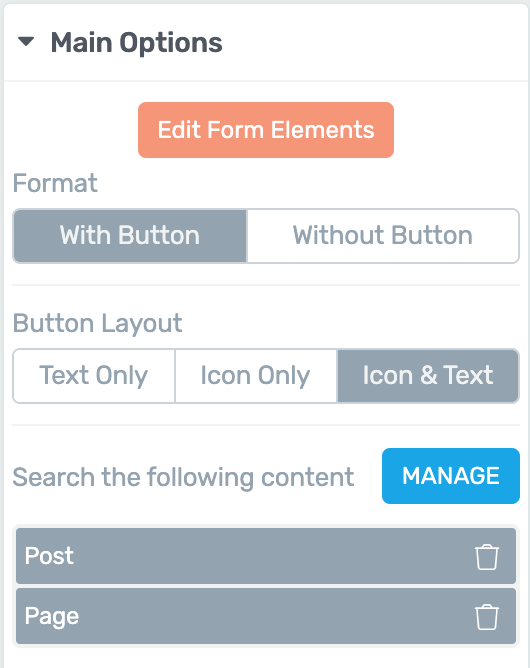The image size is (530, 668).
Task: Select Icon & Text button layout
Action: (x=428, y=376)
